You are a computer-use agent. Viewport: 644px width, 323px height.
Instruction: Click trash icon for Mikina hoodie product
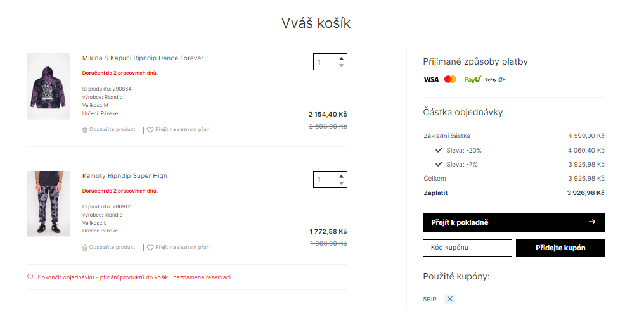(x=84, y=130)
